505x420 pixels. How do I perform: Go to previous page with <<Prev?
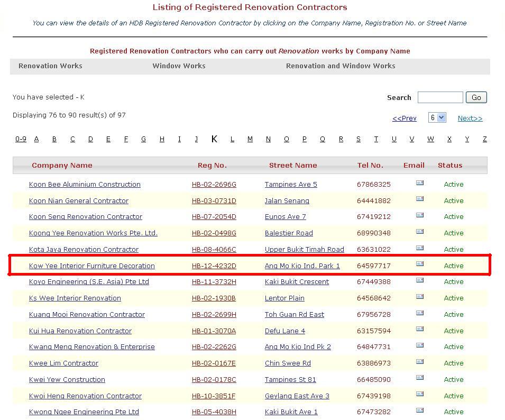point(404,118)
